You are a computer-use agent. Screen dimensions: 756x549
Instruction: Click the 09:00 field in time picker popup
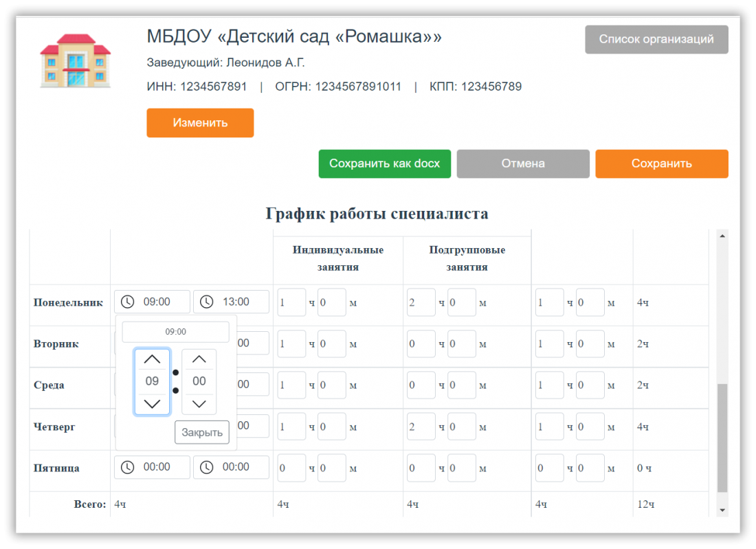175,332
